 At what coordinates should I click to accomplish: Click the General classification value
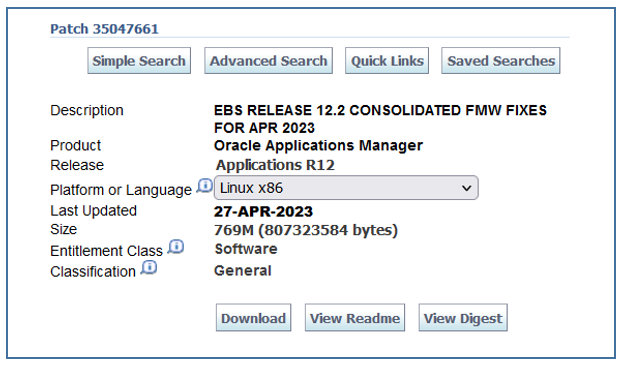243,271
